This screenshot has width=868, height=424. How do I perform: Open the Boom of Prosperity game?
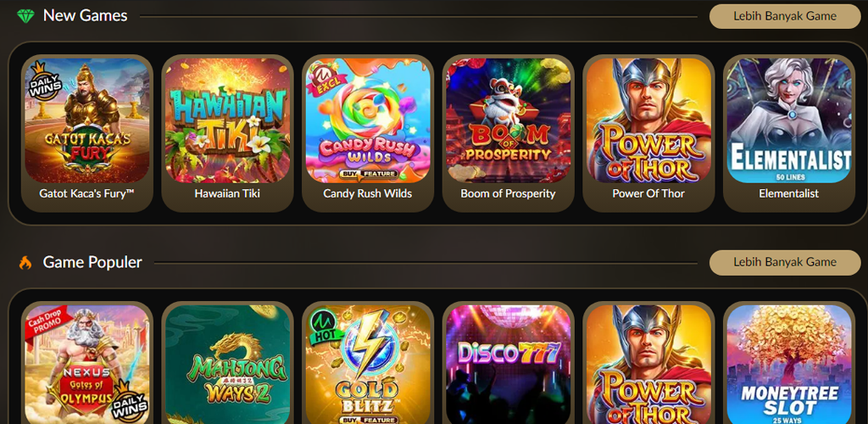coord(509,120)
